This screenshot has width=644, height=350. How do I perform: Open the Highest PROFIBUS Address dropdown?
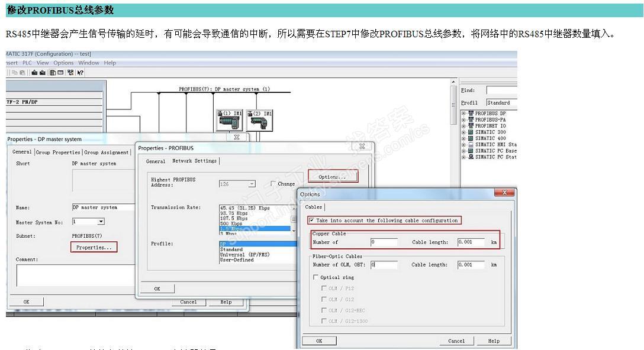[252, 184]
